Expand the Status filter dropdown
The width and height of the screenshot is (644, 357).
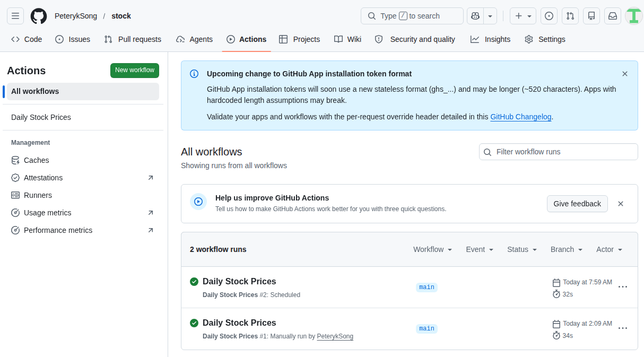(522, 249)
